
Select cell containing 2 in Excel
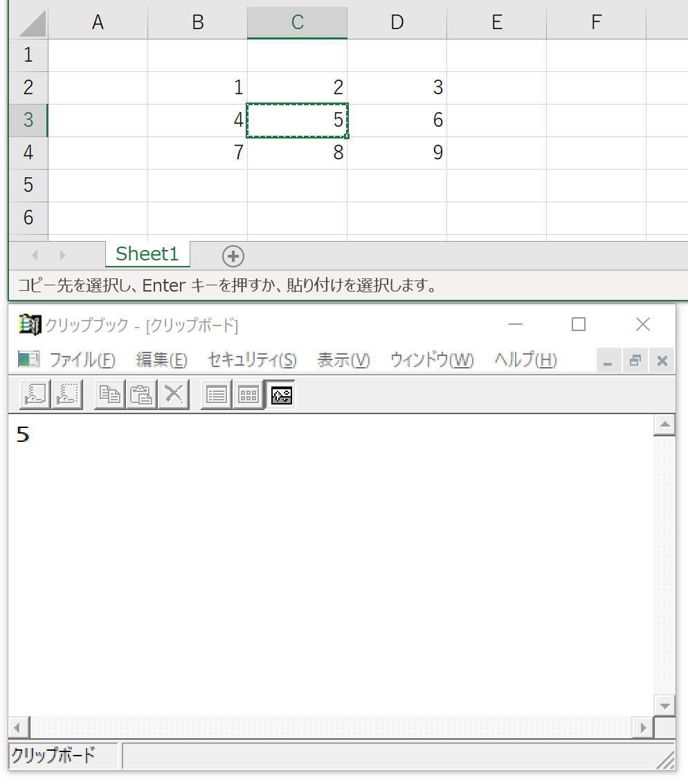tap(298, 87)
